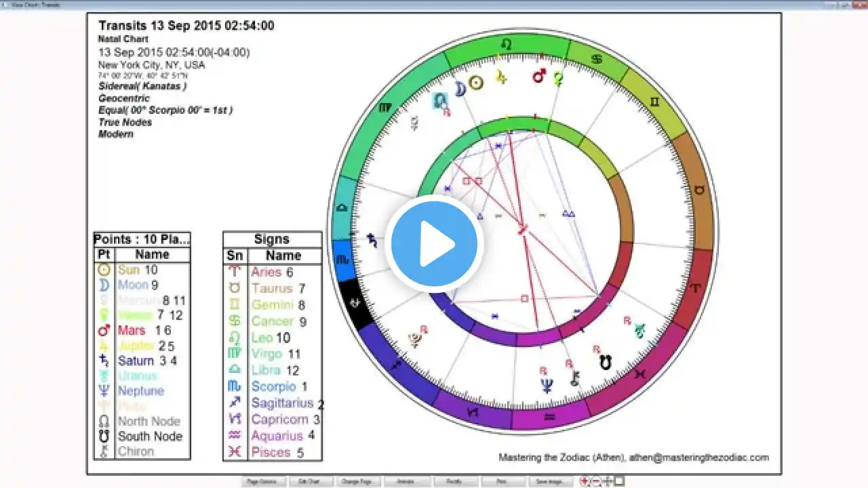The width and height of the screenshot is (868, 488).
Task: Click 'North Node' in the Points table
Action: pyautogui.click(x=149, y=422)
